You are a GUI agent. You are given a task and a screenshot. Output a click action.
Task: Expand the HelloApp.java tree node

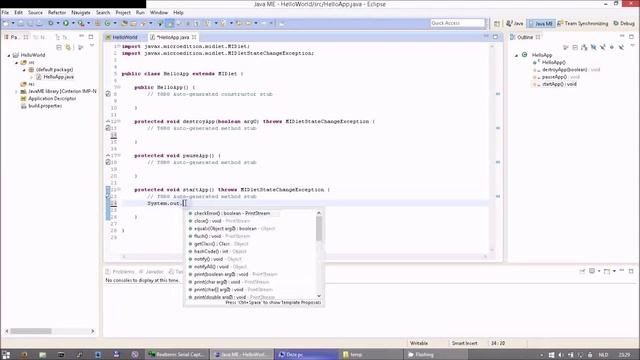coord(32,77)
